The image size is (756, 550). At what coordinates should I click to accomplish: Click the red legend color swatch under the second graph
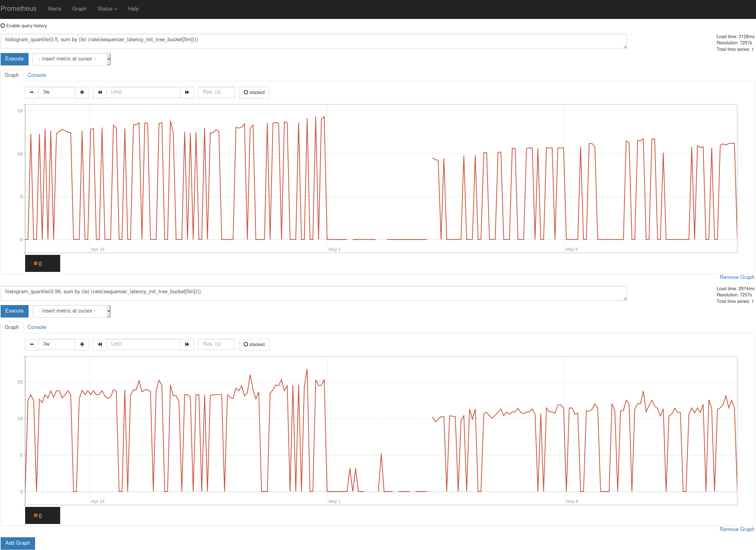(x=36, y=515)
